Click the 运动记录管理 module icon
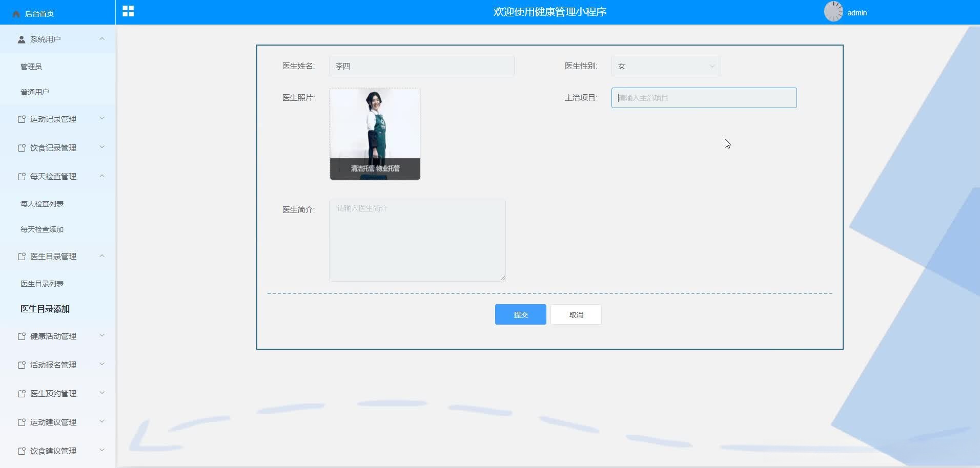The width and height of the screenshot is (980, 468). pos(21,119)
